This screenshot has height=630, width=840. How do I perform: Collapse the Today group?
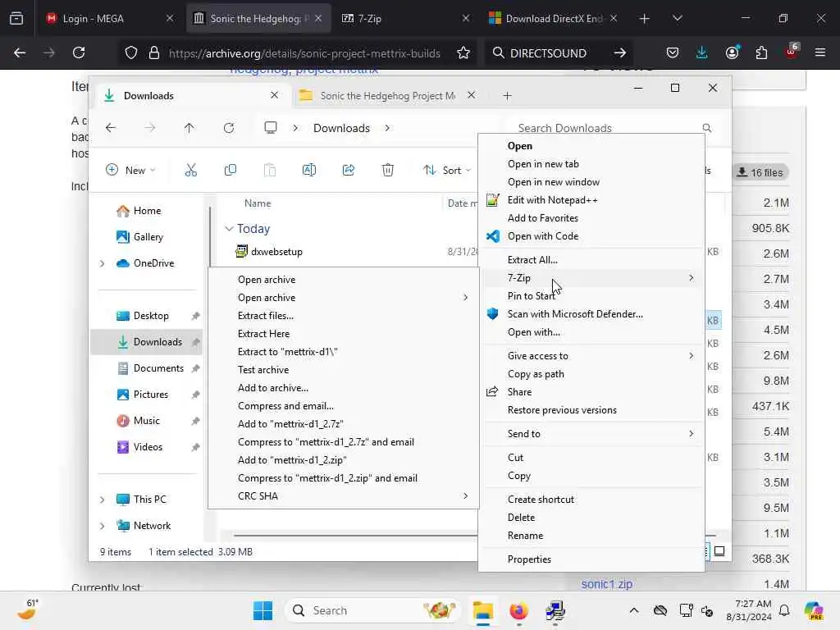click(x=229, y=229)
